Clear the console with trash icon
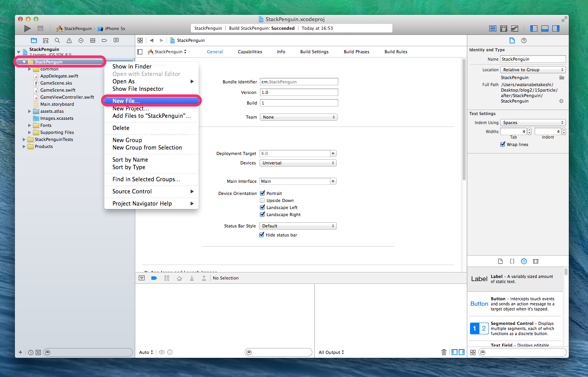Screen dimensions: 588x377 (x=444, y=352)
